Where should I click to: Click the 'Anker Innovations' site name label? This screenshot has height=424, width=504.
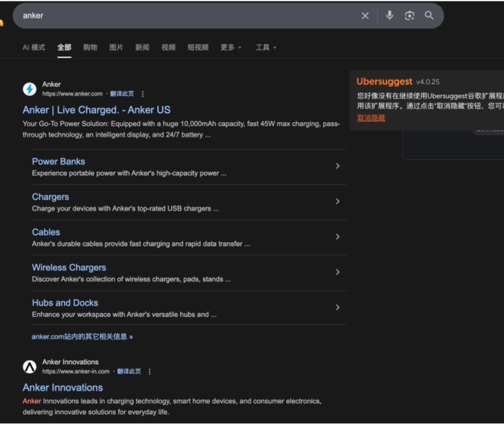tap(70, 362)
